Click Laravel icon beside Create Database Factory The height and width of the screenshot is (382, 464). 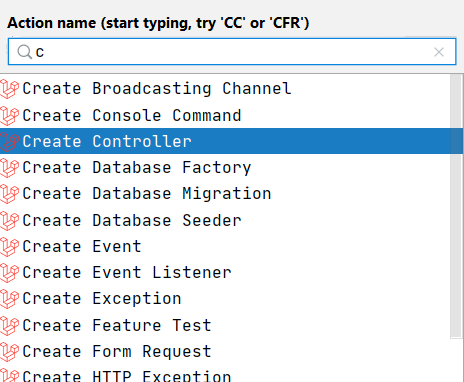[9, 168]
